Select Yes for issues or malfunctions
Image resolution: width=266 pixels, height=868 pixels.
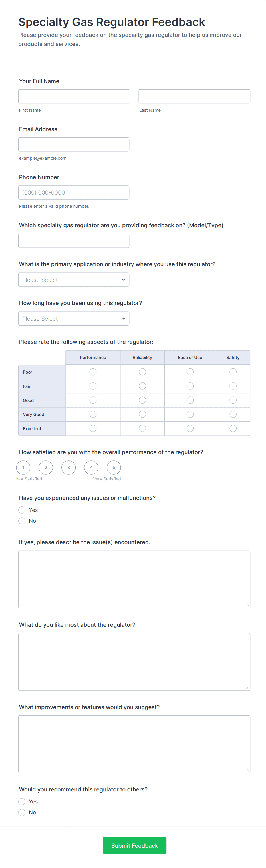22,510
